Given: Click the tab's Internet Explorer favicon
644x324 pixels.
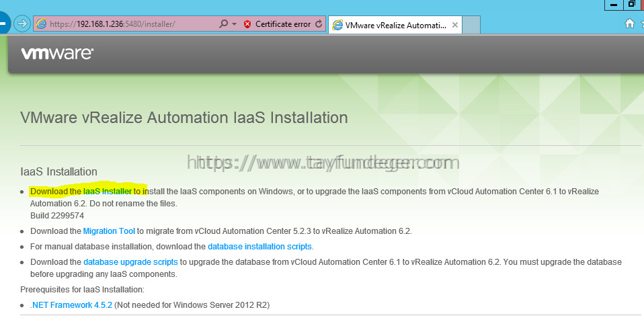Looking at the screenshot, I should [337, 25].
